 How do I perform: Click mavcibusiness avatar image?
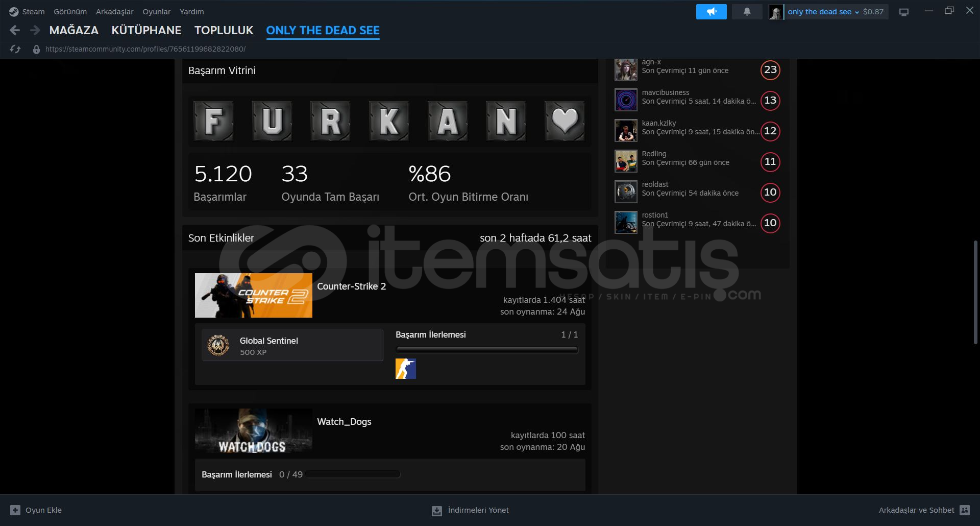(x=626, y=100)
